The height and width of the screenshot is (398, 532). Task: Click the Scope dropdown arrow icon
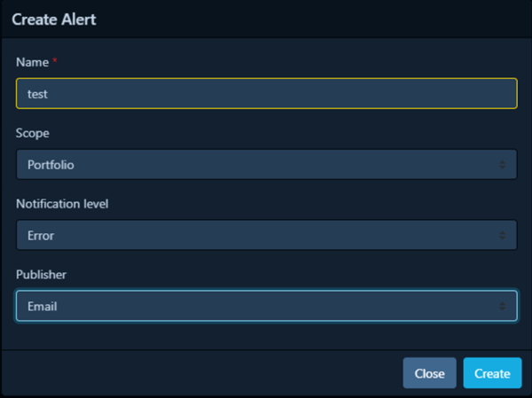503,165
